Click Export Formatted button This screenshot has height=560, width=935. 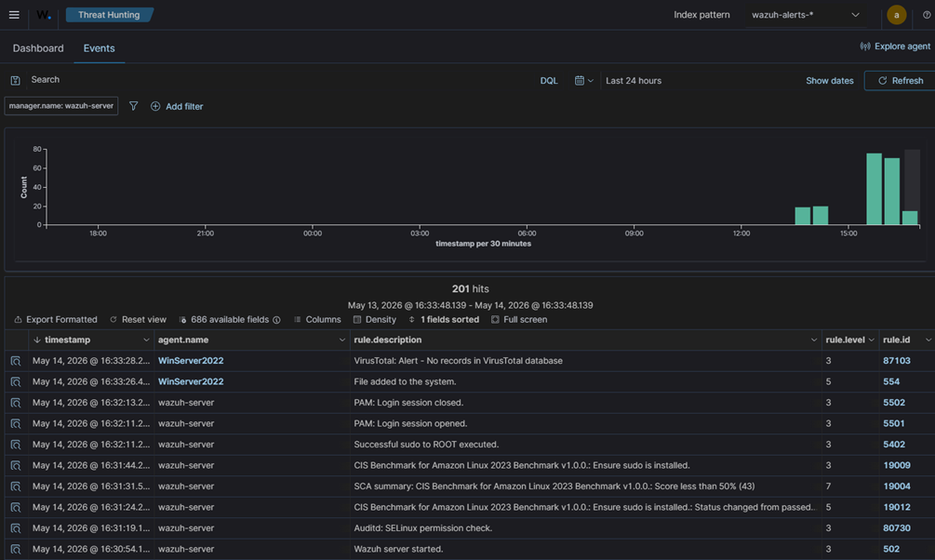click(x=56, y=320)
